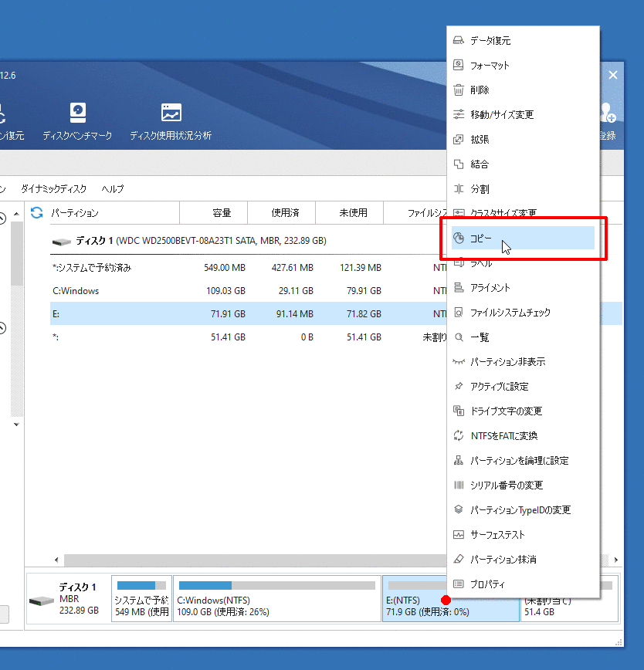The image size is (644, 670).
Task: Click the データ復元 icon in context menu
Action: coord(459,41)
